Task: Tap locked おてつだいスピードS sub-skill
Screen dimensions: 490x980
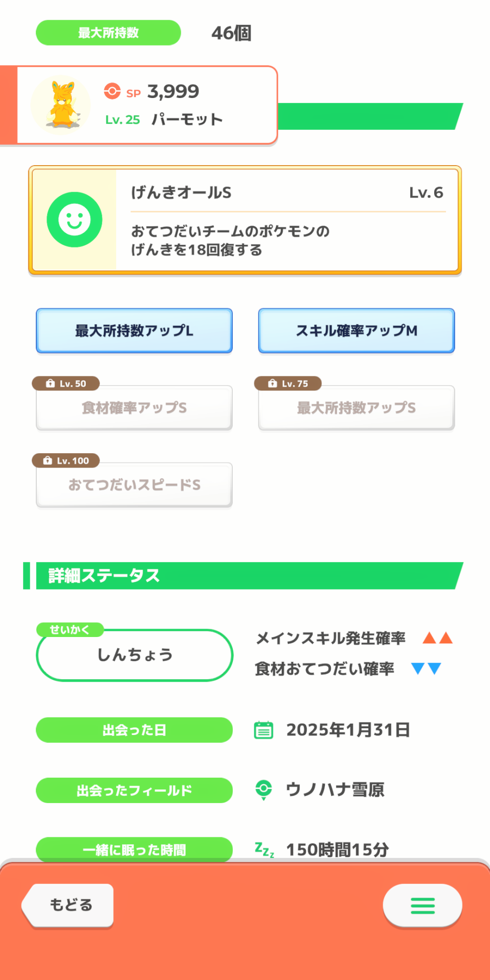Action: pyautogui.click(x=134, y=485)
